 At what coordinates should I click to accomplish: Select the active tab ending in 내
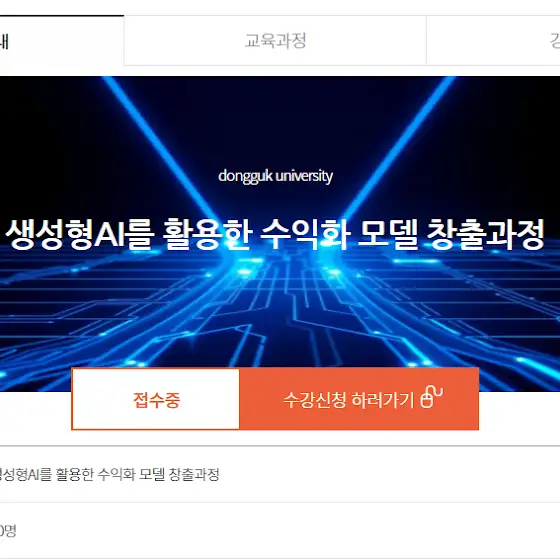pyautogui.click(x=62, y=40)
